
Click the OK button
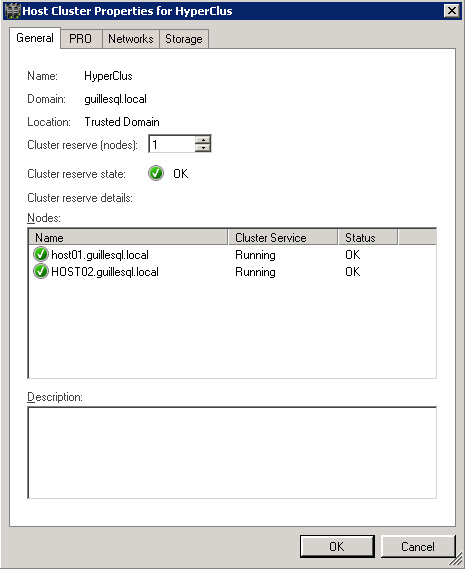click(x=337, y=547)
